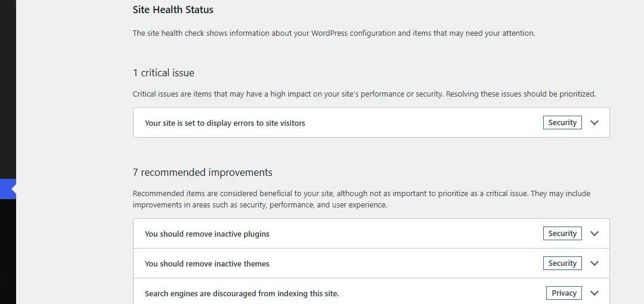Expand the display errors critical issue chevron
Image resolution: width=644 pixels, height=304 pixels.
coord(595,122)
